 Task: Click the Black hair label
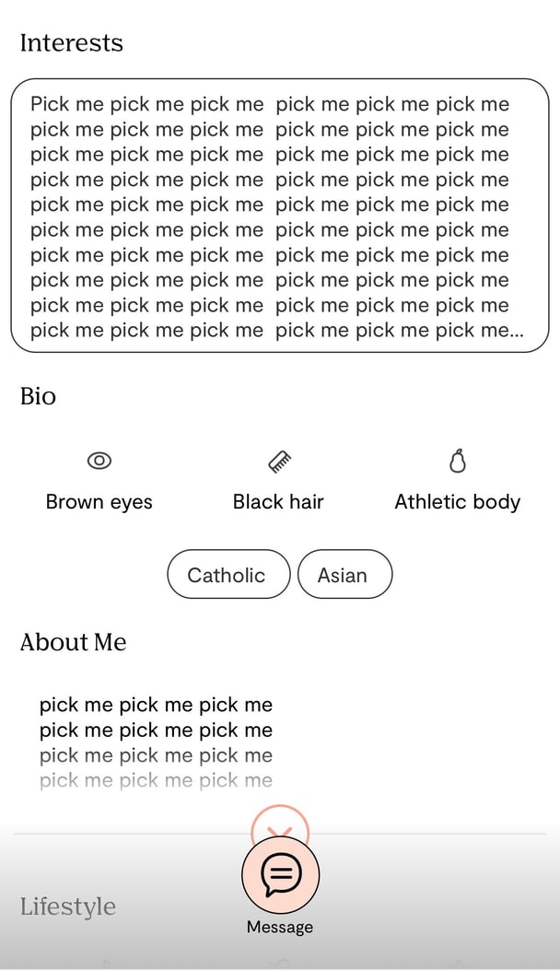click(278, 501)
